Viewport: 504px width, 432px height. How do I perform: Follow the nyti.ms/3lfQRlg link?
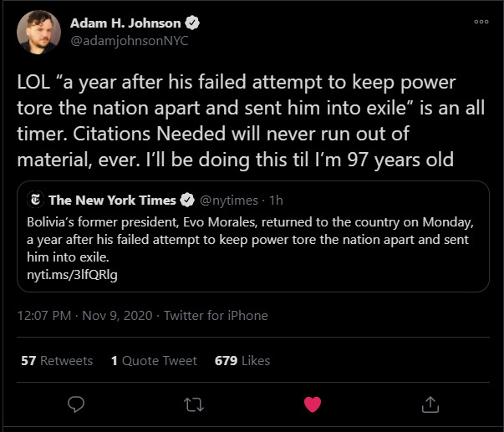(72, 275)
